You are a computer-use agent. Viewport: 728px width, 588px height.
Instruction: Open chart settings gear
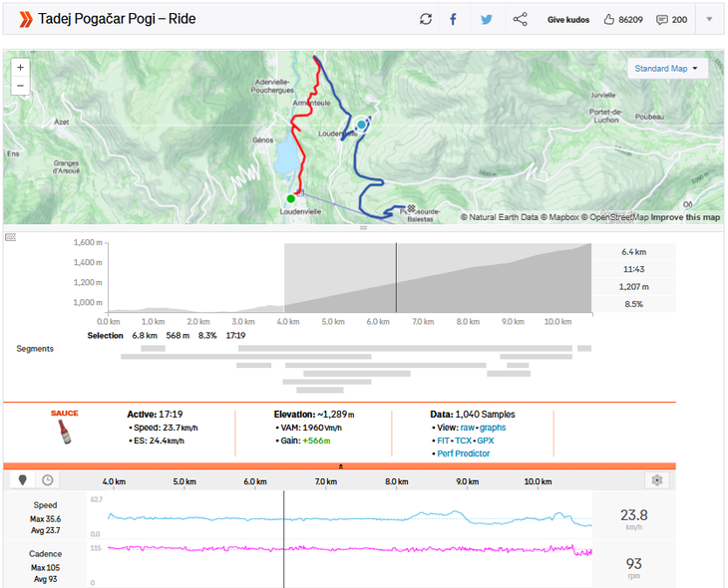[656, 479]
